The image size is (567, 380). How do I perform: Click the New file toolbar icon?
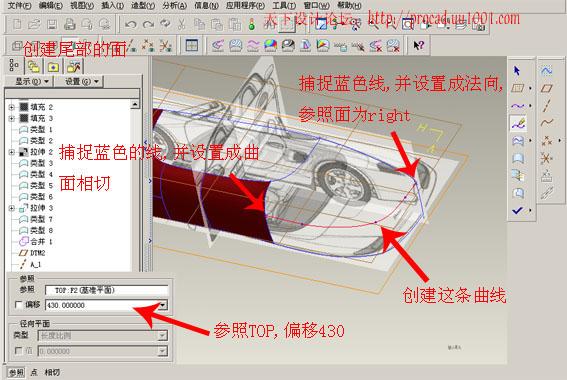coord(17,24)
